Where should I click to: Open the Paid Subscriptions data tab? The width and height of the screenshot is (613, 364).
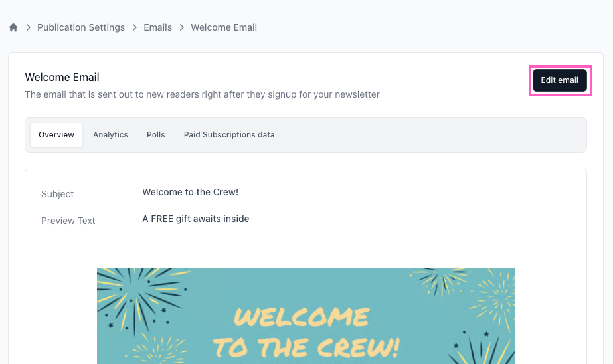coord(229,135)
